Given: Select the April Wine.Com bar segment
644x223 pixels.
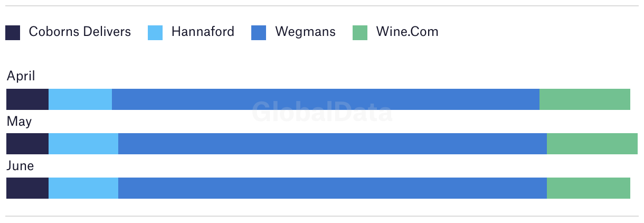Looking at the screenshot, I should pyautogui.click(x=585, y=99).
